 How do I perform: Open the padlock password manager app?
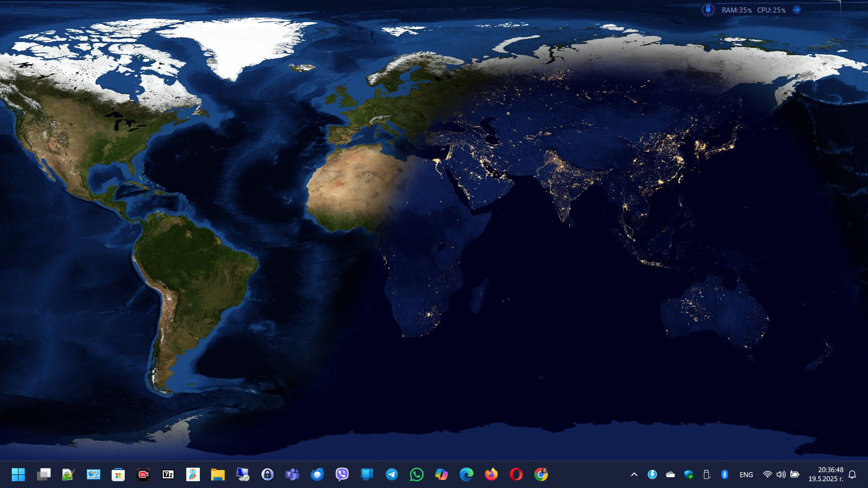pos(268,474)
